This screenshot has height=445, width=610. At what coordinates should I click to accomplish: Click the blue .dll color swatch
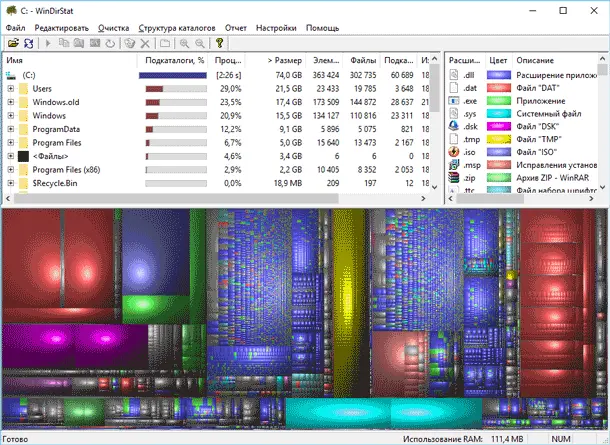click(x=499, y=75)
